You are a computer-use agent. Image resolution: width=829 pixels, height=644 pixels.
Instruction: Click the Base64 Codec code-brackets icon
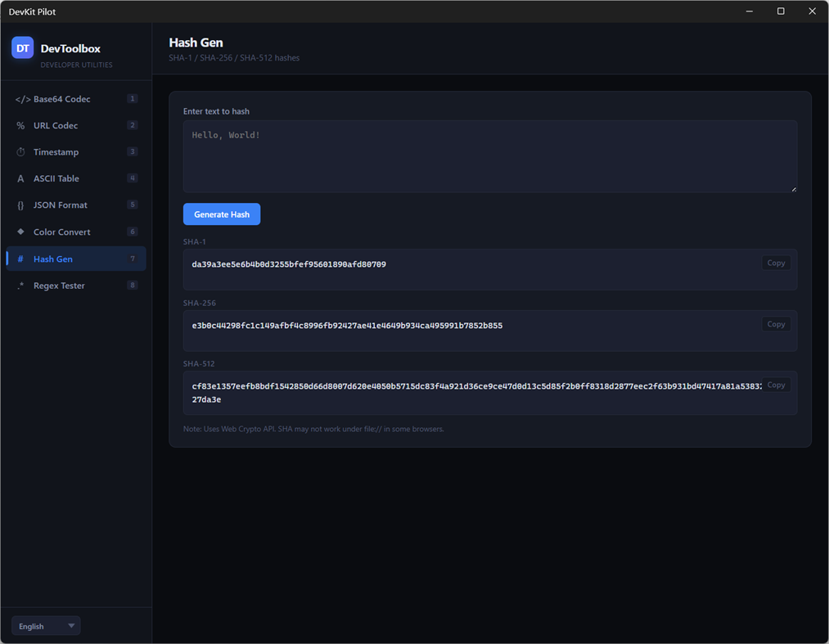click(x=22, y=99)
